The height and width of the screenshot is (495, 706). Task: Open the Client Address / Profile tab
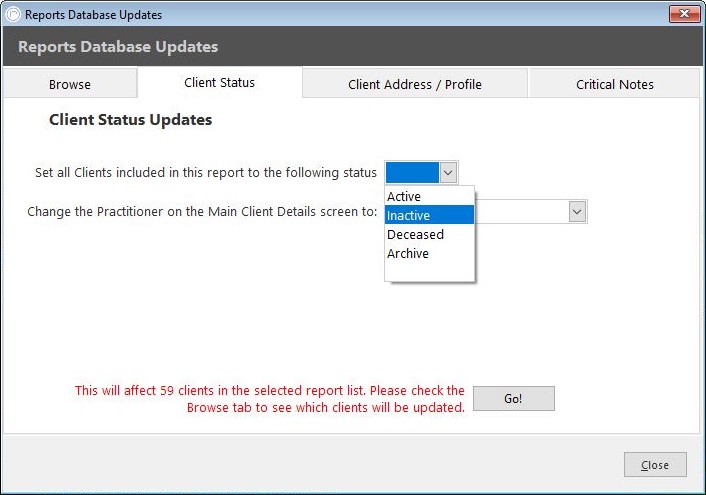click(415, 84)
